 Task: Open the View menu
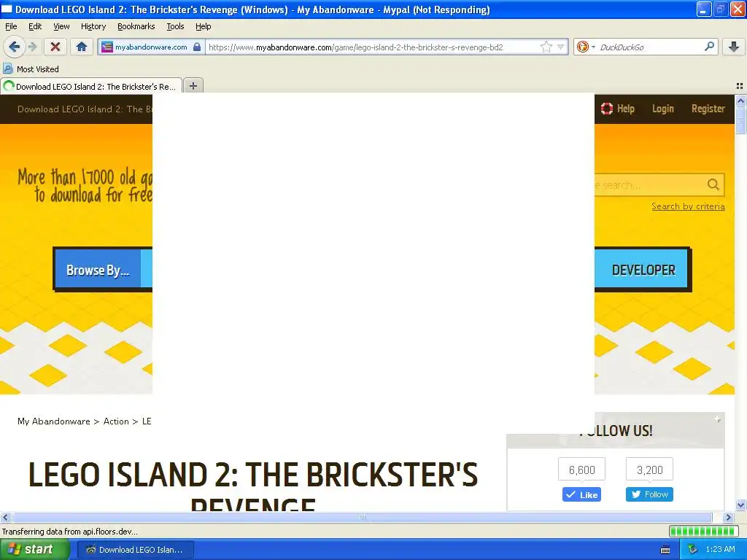coord(61,26)
